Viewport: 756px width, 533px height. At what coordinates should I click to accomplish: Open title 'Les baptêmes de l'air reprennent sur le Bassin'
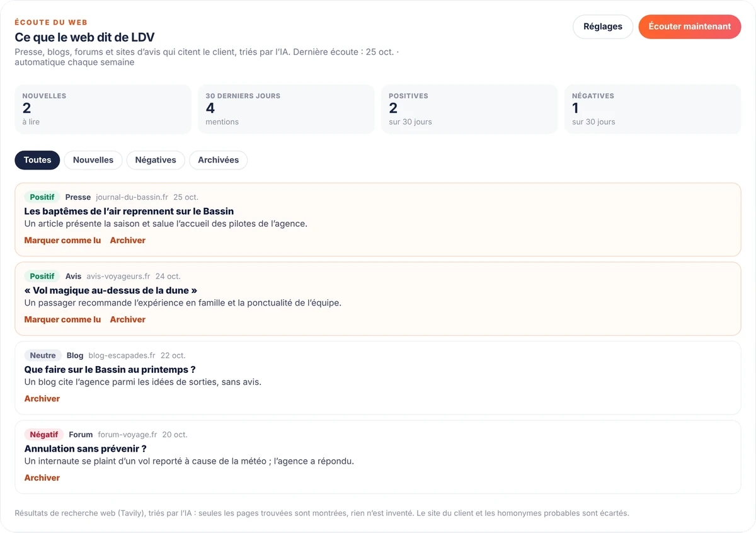tap(129, 211)
